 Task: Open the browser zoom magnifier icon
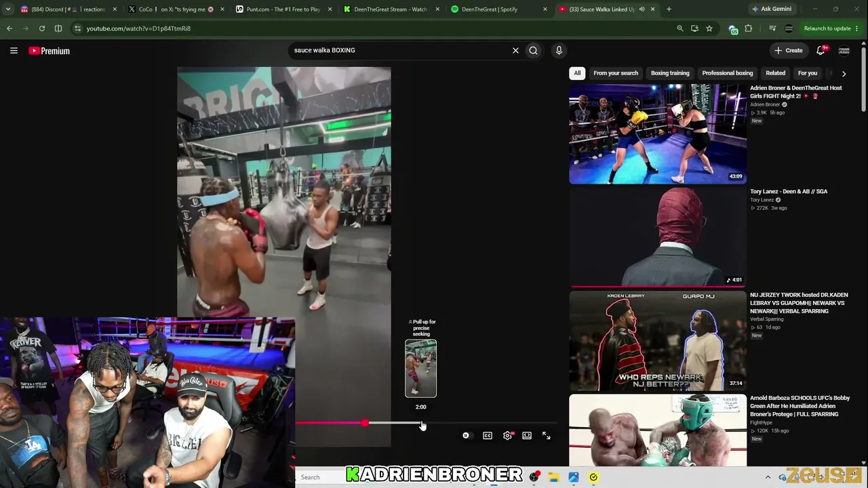click(x=680, y=28)
